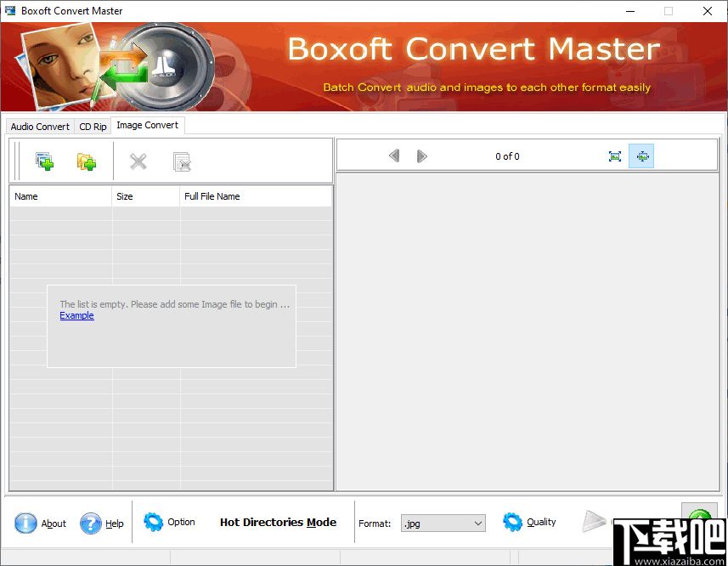Image resolution: width=728 pixels, height=566 pixels.
Task: Select the Image Convert tab
Action: pos(146,125)
